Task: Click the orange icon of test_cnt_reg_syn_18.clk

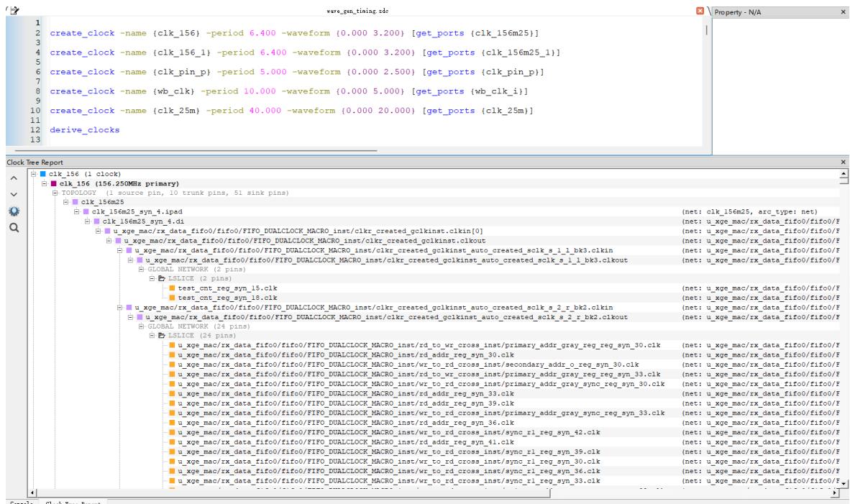Action: tap(172, 298)
